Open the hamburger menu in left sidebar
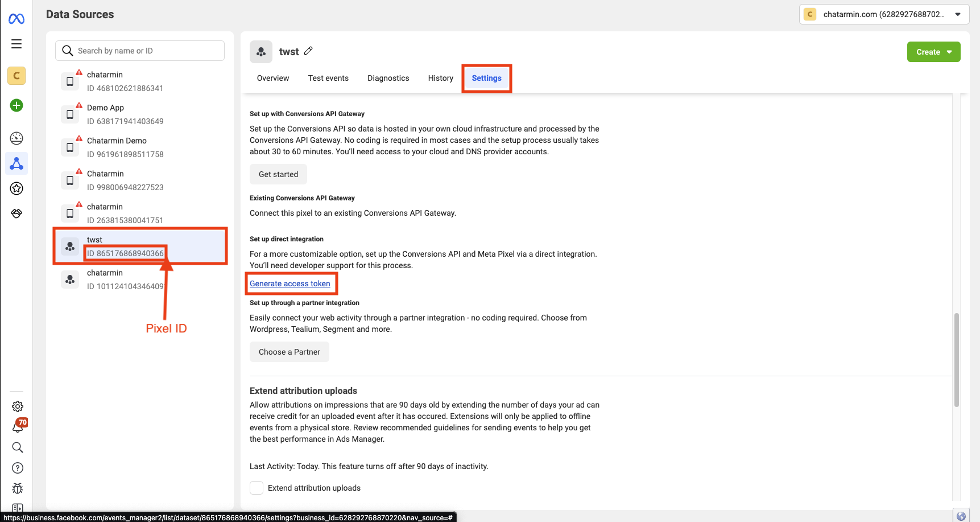This screenshot has height=522, width=980. click(16, 44)
